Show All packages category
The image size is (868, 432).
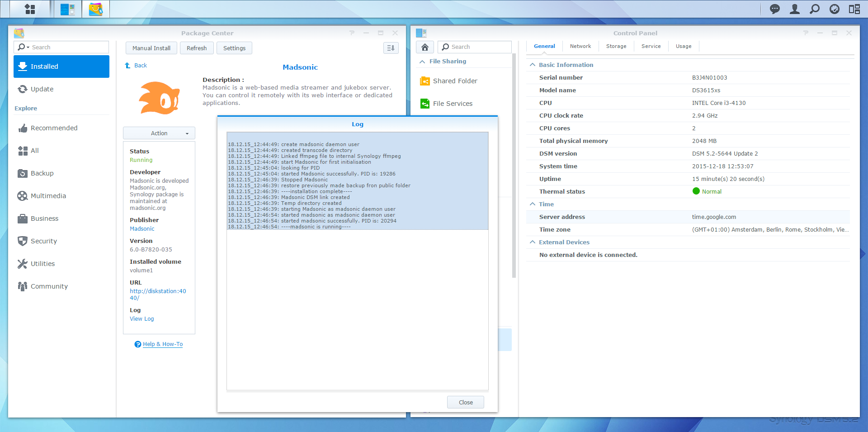pyautogui.click(x=61, y=151)
